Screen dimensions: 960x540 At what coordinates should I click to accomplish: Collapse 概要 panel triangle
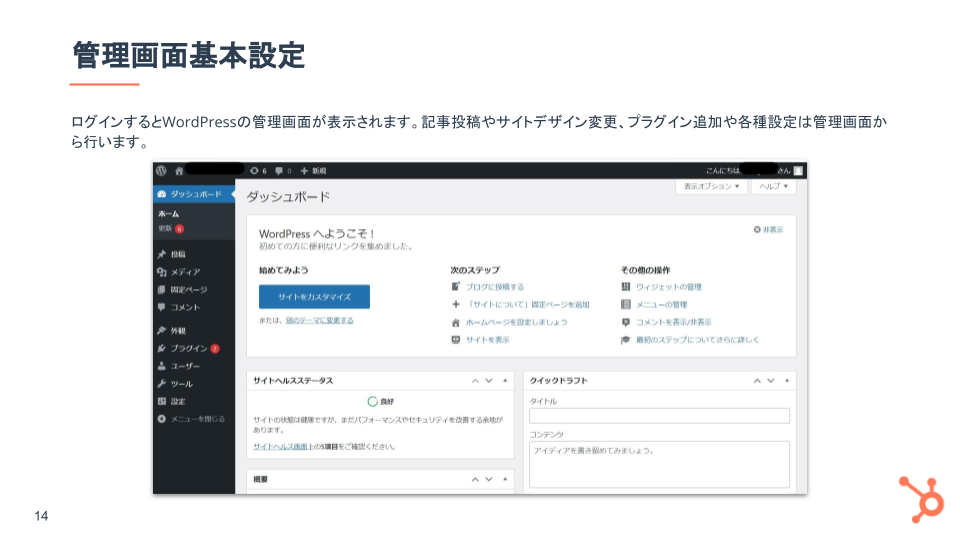[505, 479]
